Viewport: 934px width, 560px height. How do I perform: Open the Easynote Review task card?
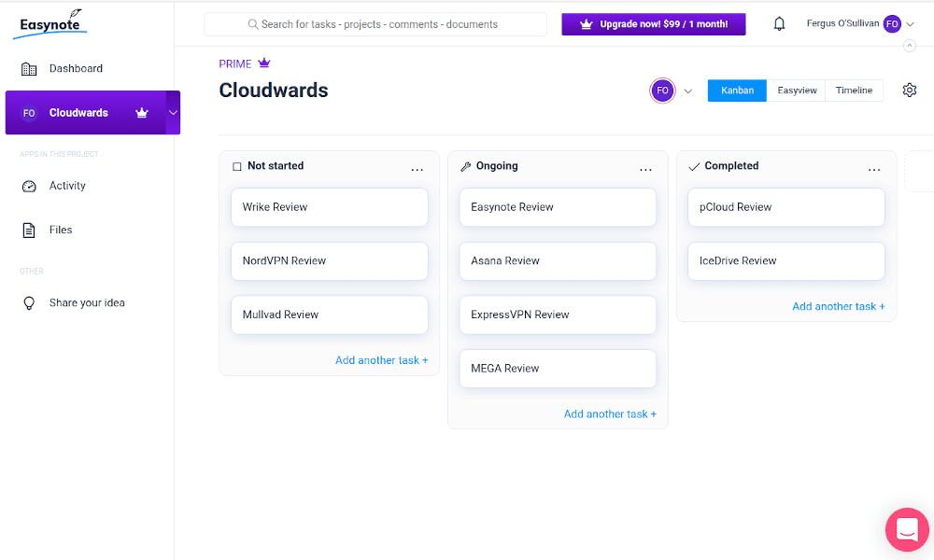(558, 207)
